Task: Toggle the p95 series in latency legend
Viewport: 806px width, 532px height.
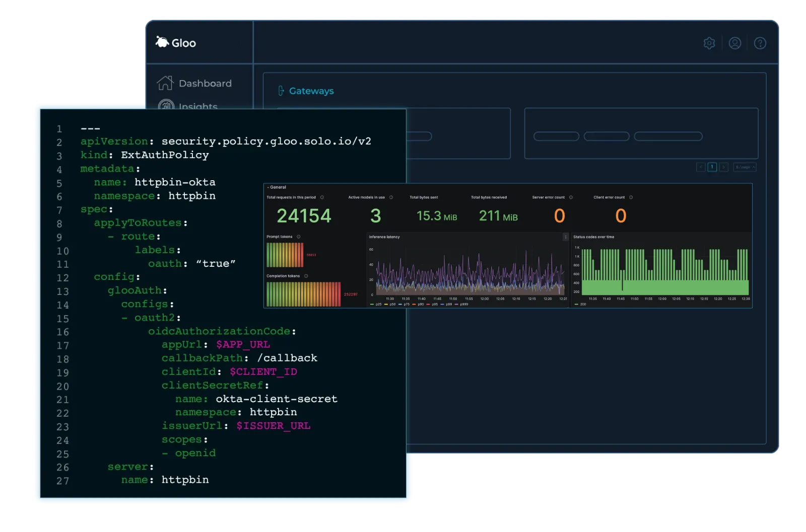Action: [432, 304]
